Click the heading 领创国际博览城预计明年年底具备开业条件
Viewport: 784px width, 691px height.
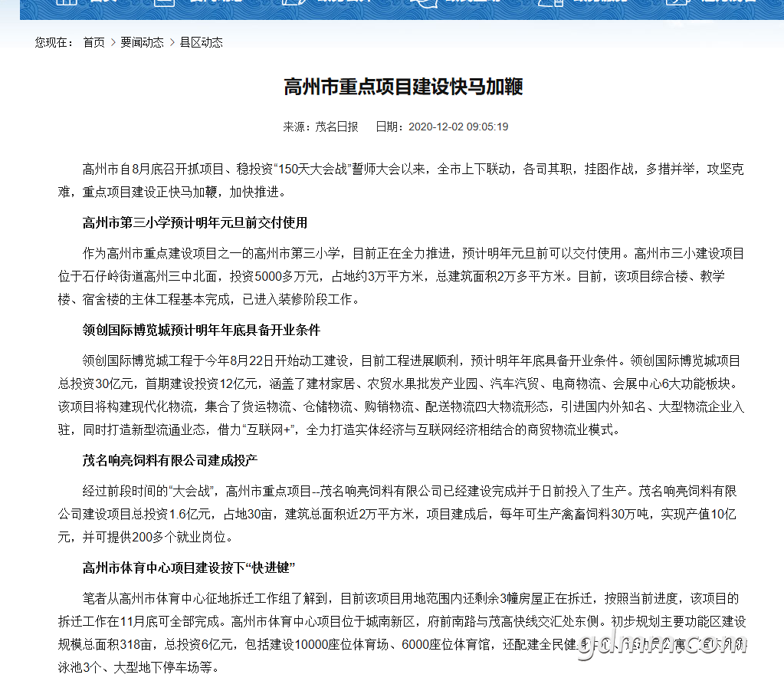[x=202, y=331]
